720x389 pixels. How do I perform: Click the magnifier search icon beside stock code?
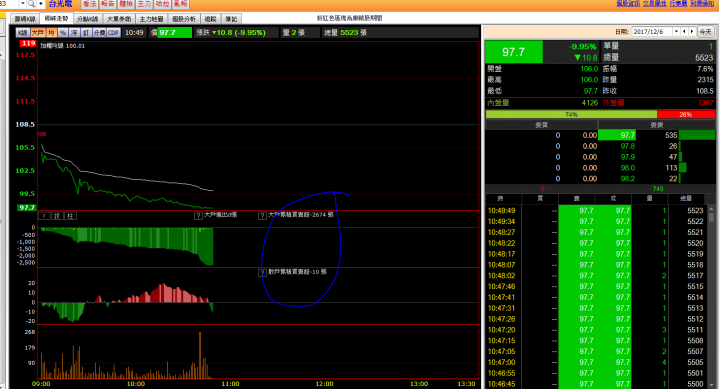pos(31,4)
